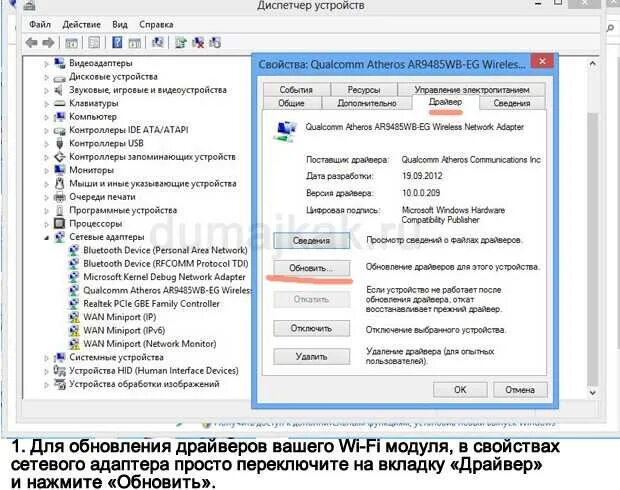The image size is (620, 490).
Task: Expand the Системные устройства node
Action: 46,358
